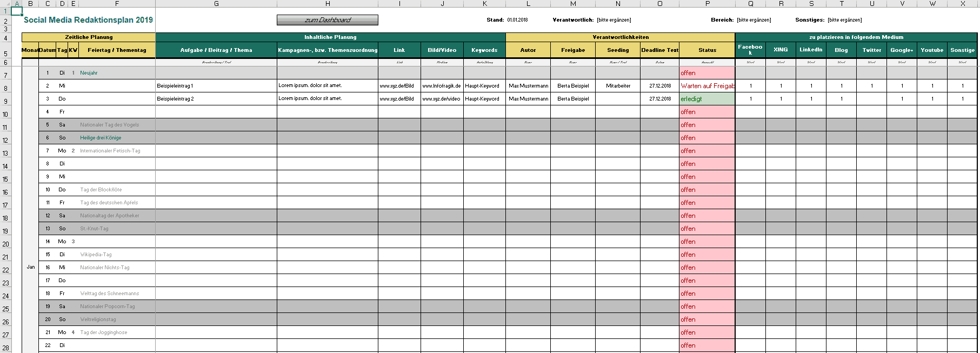Click the select-all corner of the sheet

[x=5, y=3]
